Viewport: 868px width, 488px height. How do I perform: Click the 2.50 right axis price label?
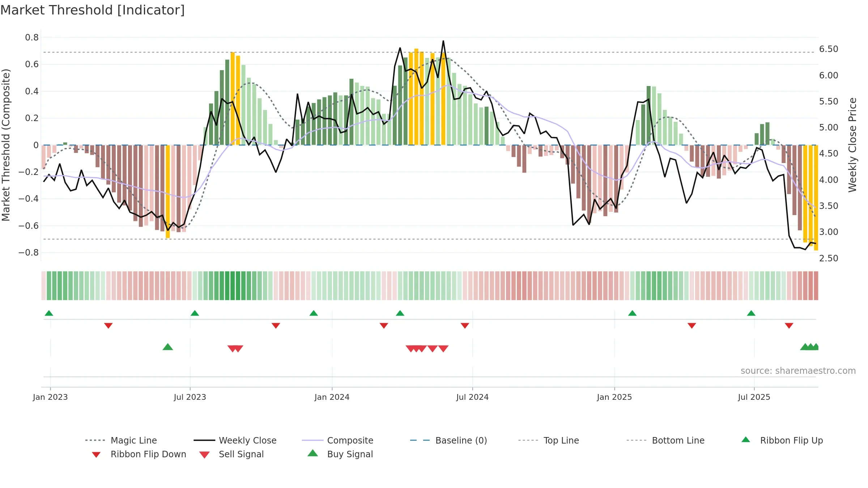click(829, 258)
